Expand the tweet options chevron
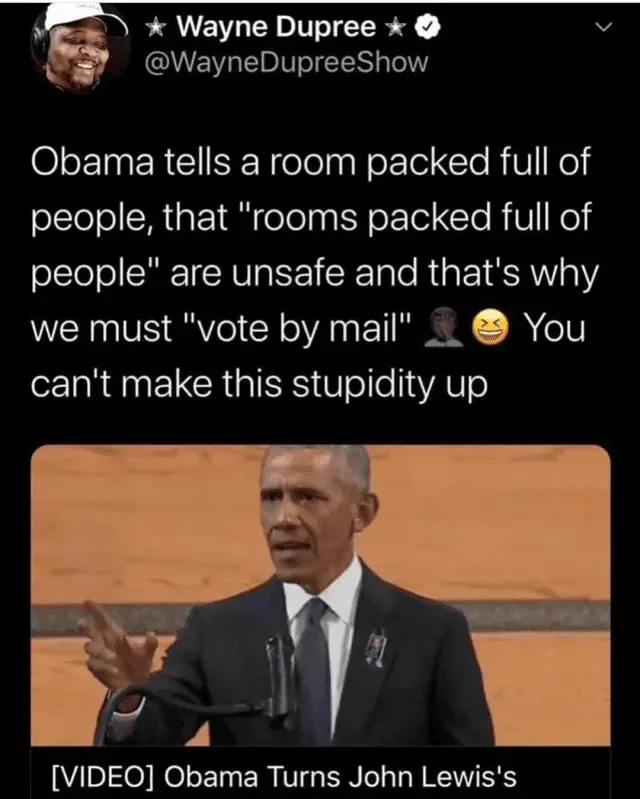Screen dimensions: 640x799 [603, 28]
